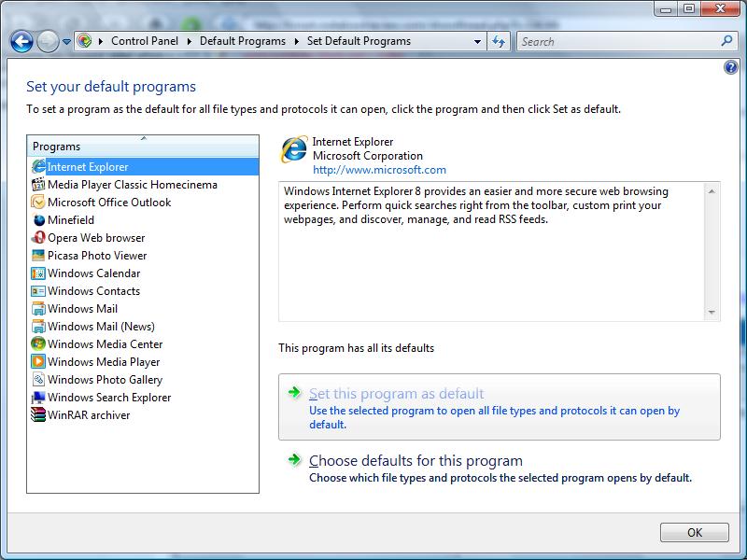The image size is (747, 560).
Task: Click the Opera Web browser icon
Action: (x=38, y=238)
